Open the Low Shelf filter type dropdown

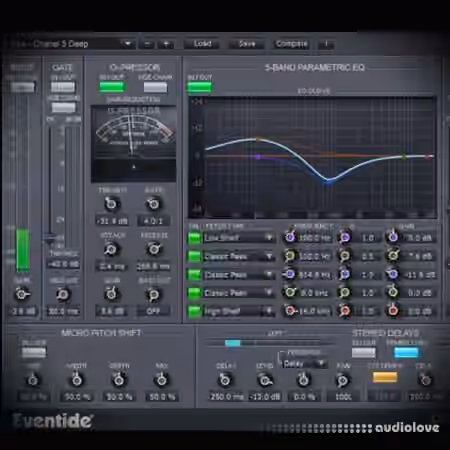coord(239,238)
